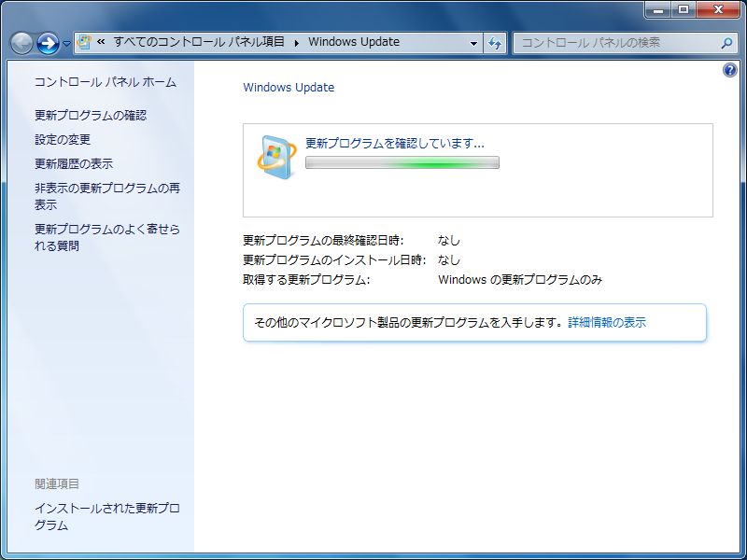Click Windows の更新プログラムのみ value text
The image size is (747, 560).
point(520,279)
